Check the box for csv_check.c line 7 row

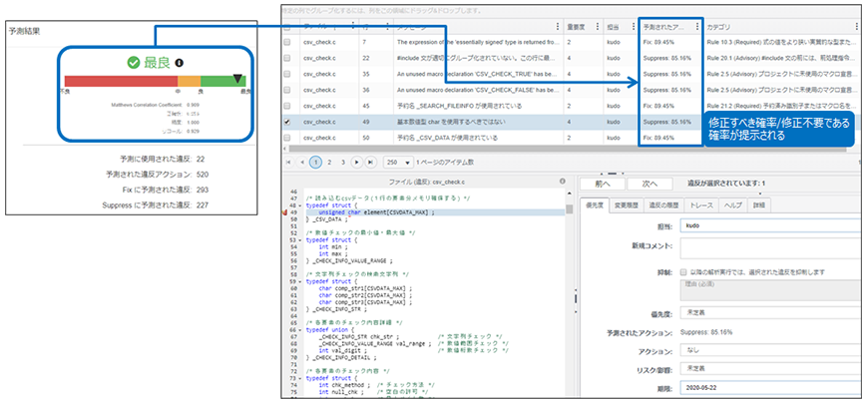pos(288,43)
